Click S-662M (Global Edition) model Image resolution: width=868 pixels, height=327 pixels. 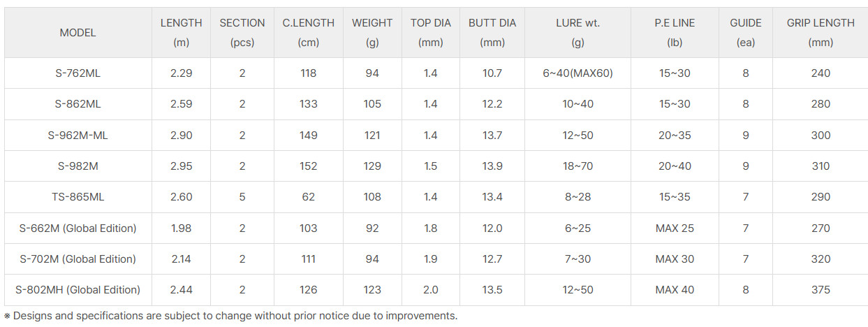tap(78, 228)
